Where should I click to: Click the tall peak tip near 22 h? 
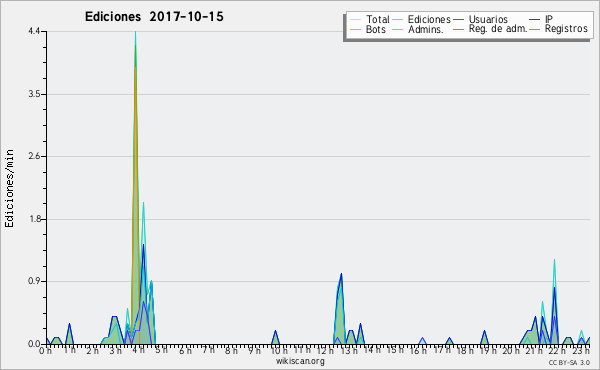coord(554,260)
